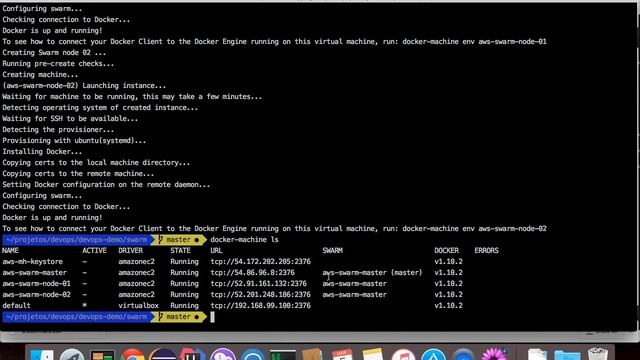
Task: Select swarm cell of aws-swarm-node-01 row
Action: pos(354,284)
